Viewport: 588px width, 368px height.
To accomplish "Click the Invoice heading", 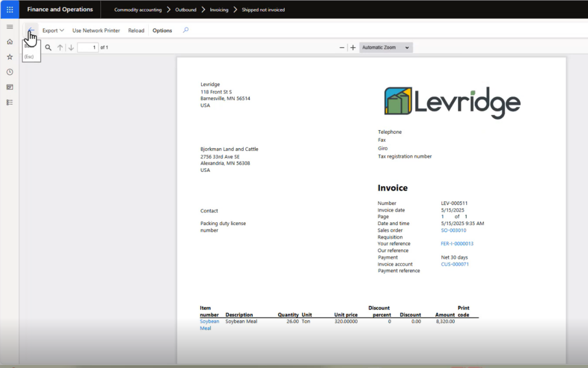I will click(x=393, y=188).
